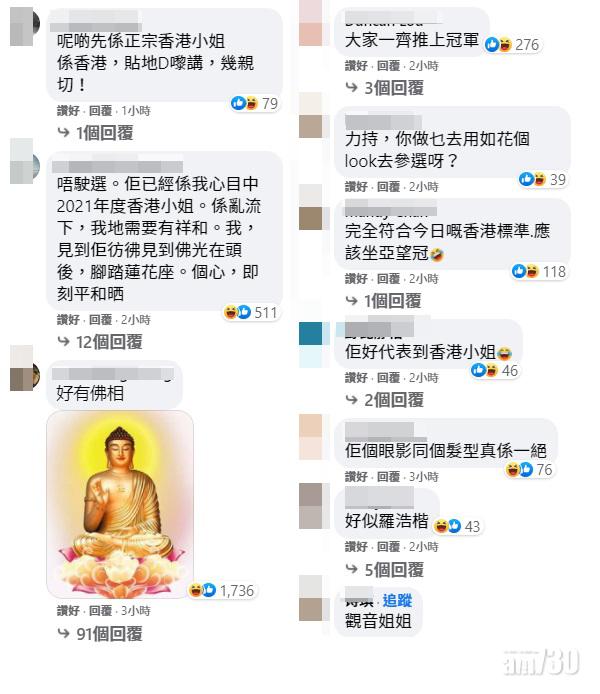600x694 pixels.
Task: Open reactions on the 1,736 Buddha image comment
Action: point(222,590)
